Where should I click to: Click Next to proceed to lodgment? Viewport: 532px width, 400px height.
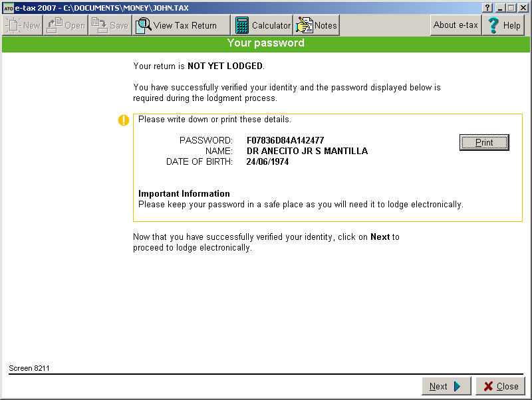tap(446, 386)
